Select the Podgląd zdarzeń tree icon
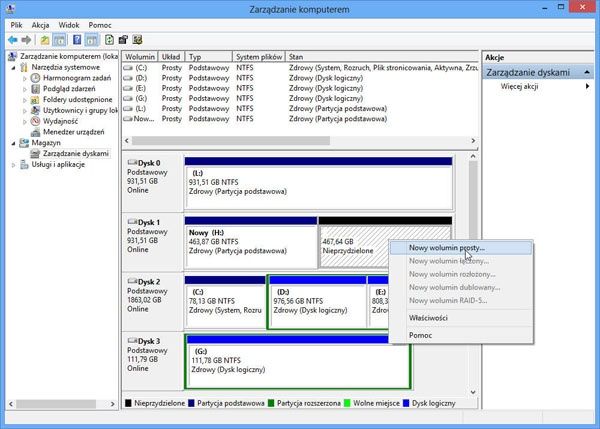 pos(35,89)
